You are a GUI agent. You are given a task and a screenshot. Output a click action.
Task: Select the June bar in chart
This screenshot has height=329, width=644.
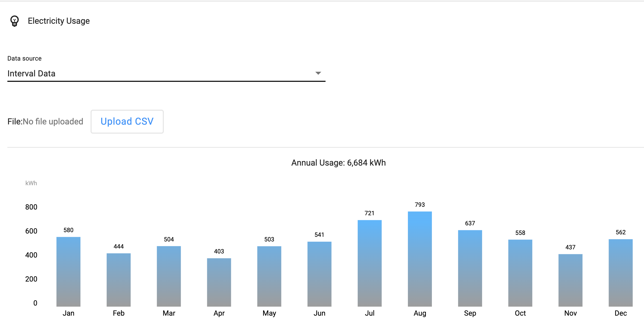(319, 274)
